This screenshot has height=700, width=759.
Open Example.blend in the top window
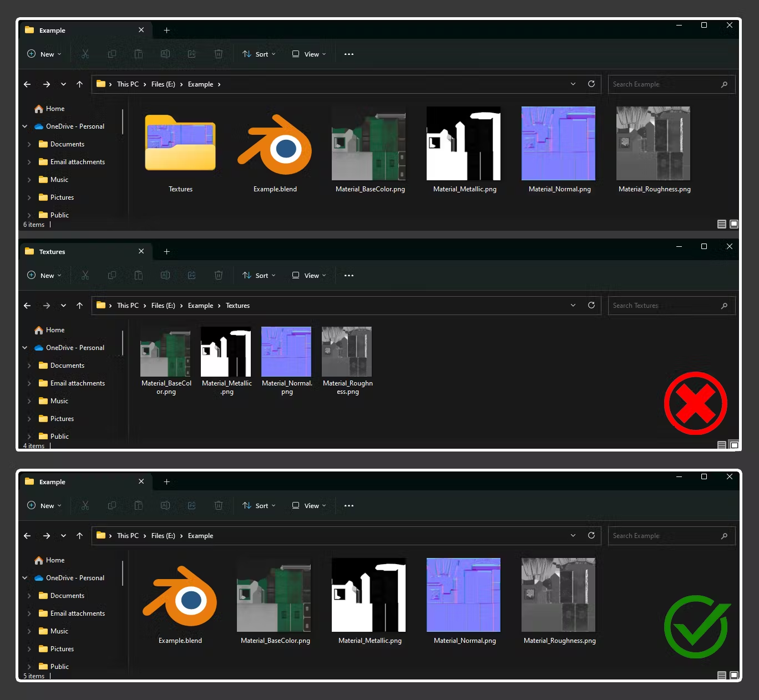(275, 148)
